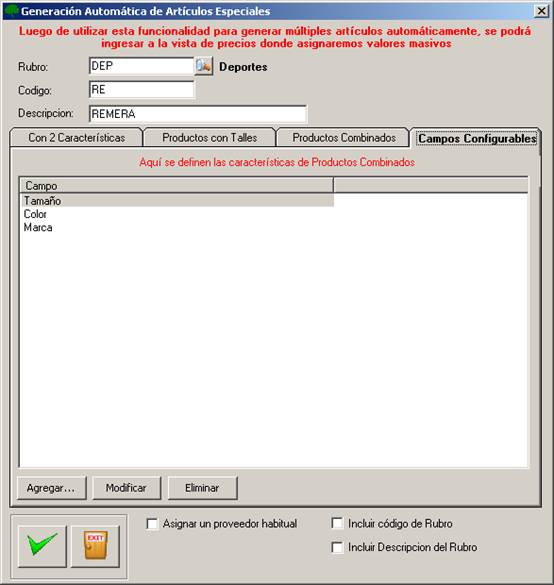Click the orange EXIT door icon
The image size is (554, 585).
click(96, 546)
